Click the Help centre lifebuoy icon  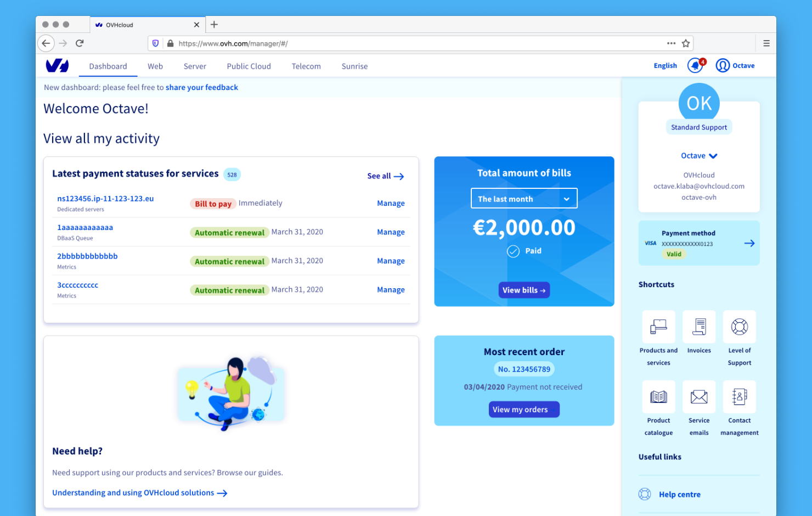click(x=645, y=494)
